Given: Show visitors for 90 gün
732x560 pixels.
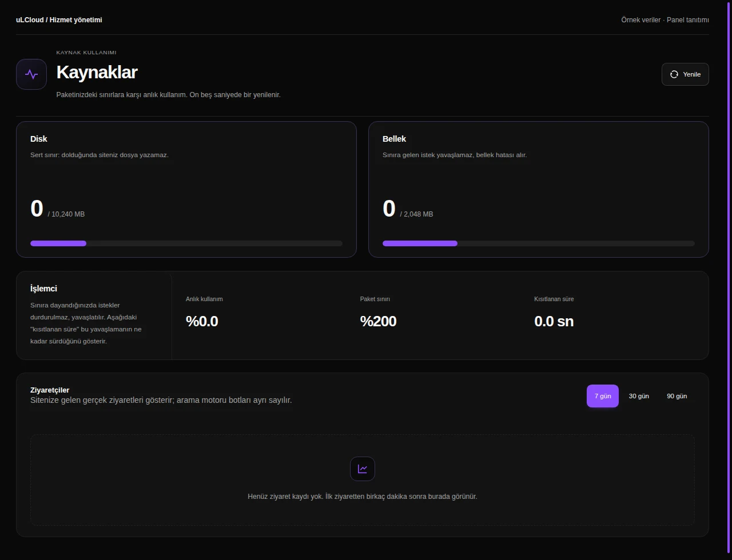Looking at the screenshot, I should click(677, 396).
